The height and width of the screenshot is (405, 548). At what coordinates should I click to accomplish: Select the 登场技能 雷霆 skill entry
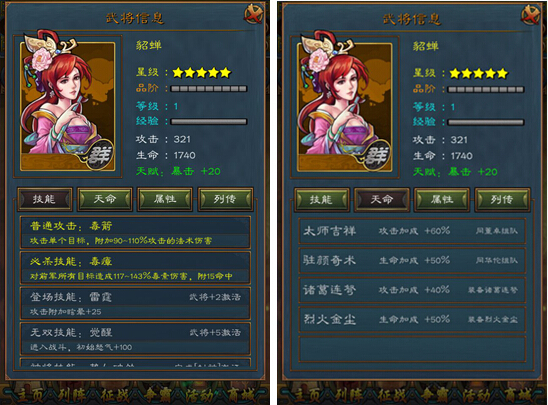pyautogui.click(x=135, y=303)
